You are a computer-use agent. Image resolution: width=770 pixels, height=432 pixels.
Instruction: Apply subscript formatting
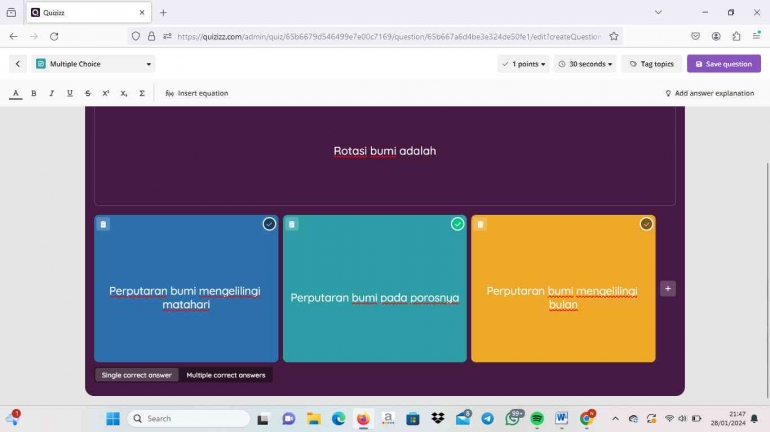[x=124, y=93]
